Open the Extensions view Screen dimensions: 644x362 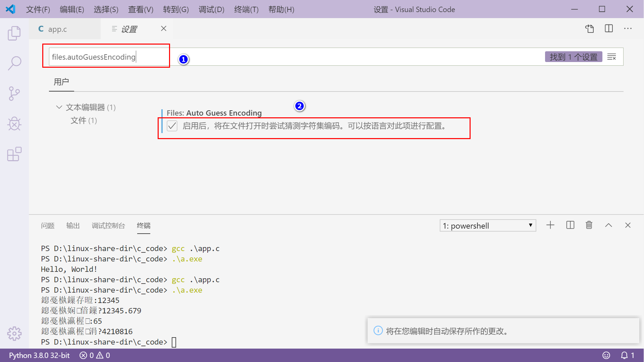tap(14, 154)
